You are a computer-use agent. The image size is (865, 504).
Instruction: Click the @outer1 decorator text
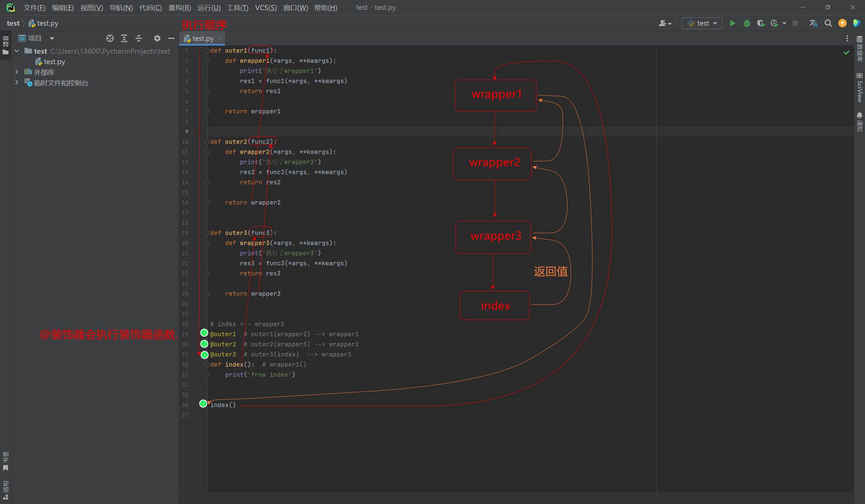pyautogui.click(x=223, y=334)
